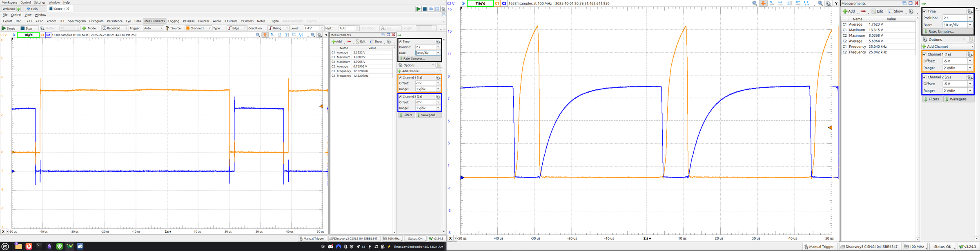Uncheck Time checkbox in left window
This screenshot has height=251, width=980.
point(400,42)
